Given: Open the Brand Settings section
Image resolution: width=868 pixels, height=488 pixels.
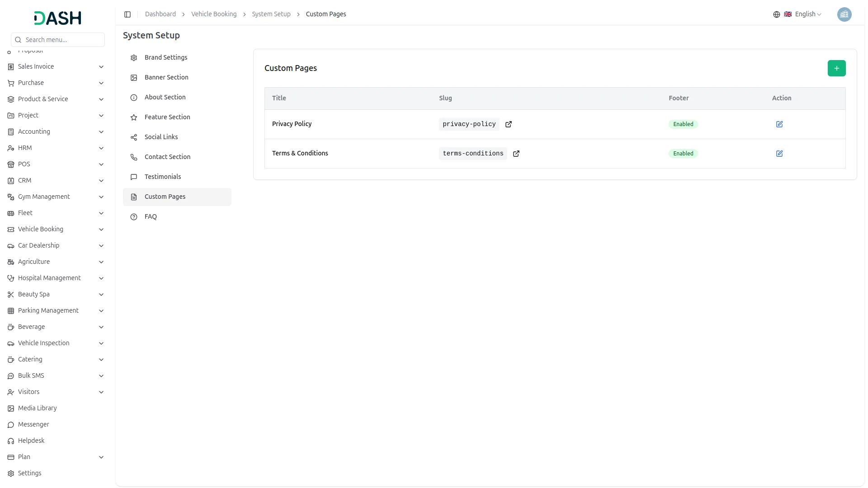Looking at the screenshot, I should (x=166, y=57).
